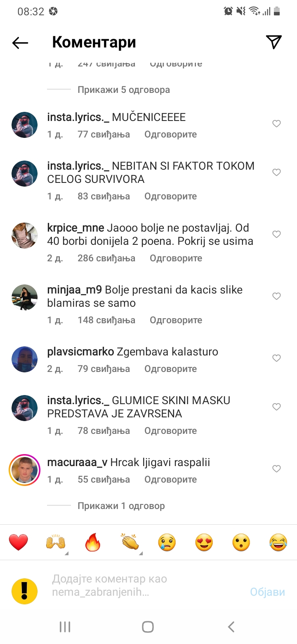Viewport: 297px width, 644px height.
Task: Like the plavsicmarko comment with the heart
Action: coord(276,358)
